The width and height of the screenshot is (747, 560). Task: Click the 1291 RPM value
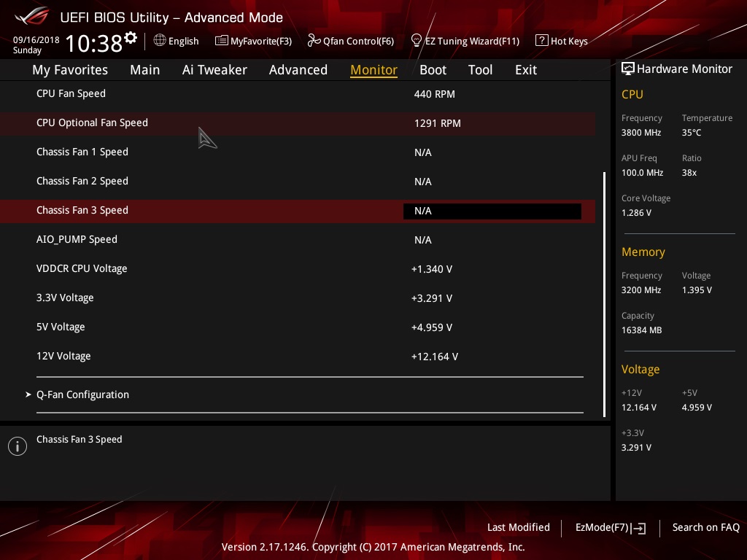click(x=438, y=123)
